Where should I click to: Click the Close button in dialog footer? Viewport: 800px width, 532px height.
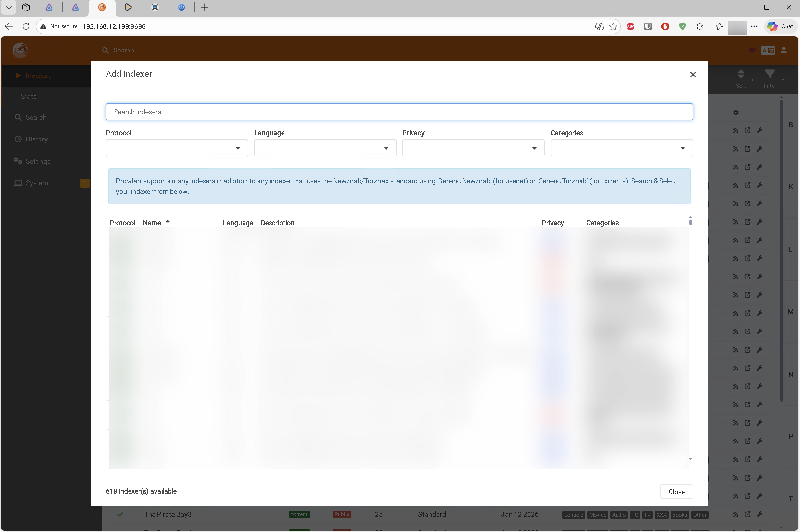[x=676, y=492]
